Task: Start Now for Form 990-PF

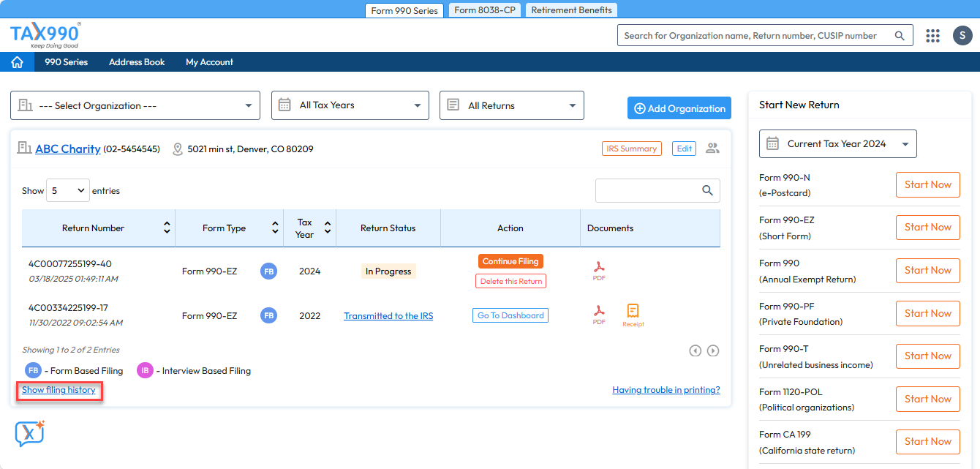Action: click(x=928, y=313)
